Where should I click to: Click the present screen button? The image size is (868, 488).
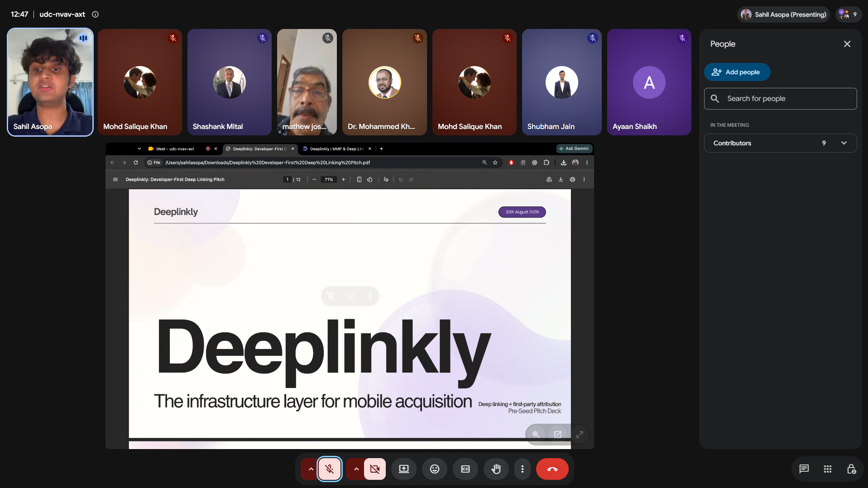404,469
